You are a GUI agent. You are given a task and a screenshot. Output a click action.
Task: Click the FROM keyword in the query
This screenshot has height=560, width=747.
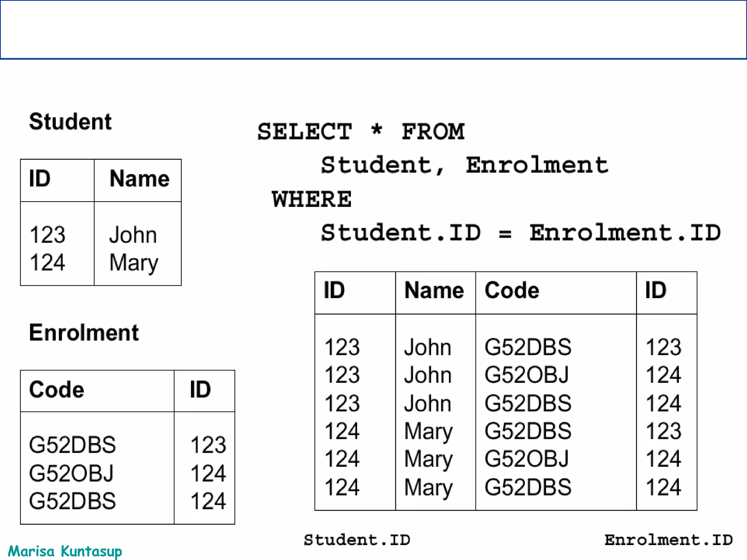click(x=433, y=132)
